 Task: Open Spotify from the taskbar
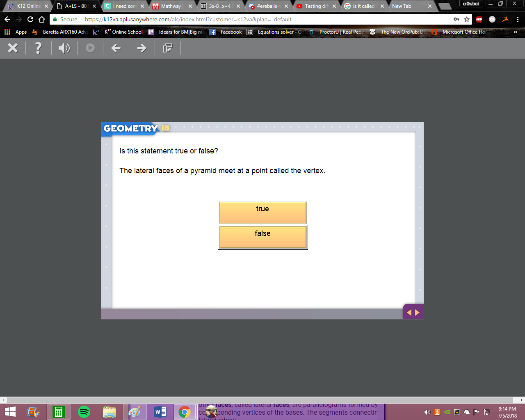84,412
